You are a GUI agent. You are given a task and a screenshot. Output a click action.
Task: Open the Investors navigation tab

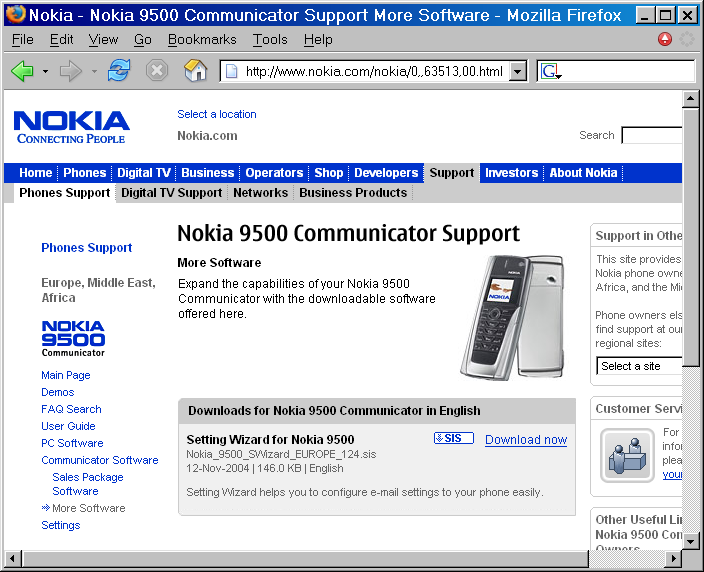(x=511, y=173)
